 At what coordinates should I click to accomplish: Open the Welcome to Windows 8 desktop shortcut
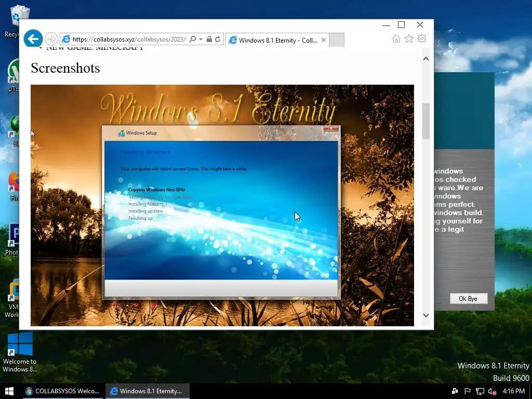[20, 352]
